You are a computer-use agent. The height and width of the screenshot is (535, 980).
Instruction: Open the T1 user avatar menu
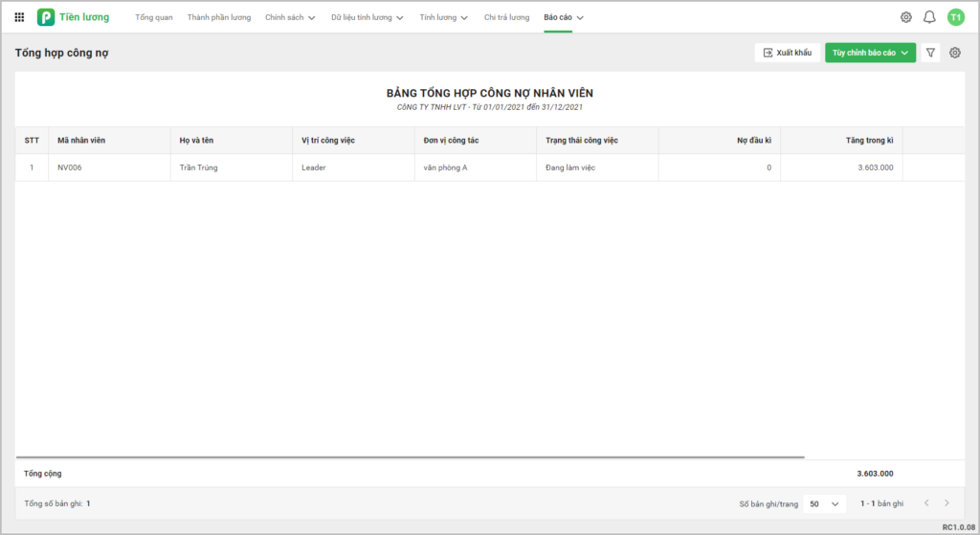(954, 17)
